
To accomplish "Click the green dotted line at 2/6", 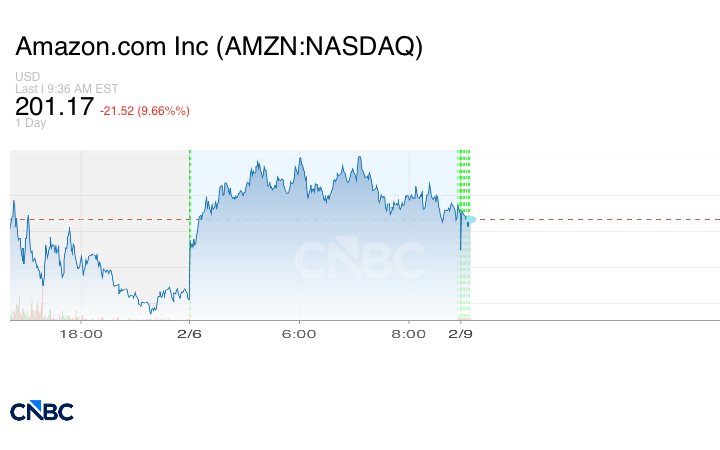I will (x=190, y=200).
